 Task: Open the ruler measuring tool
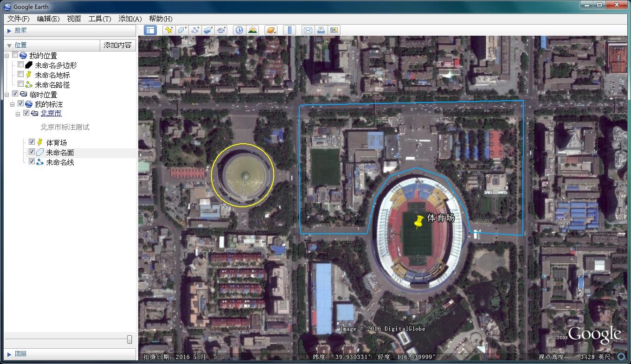290,30
